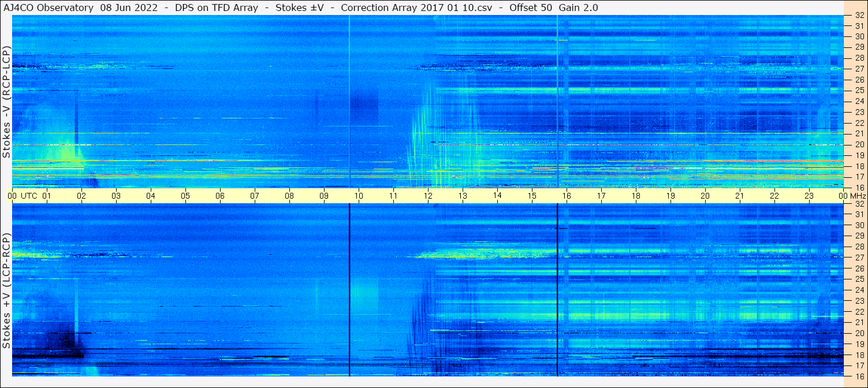Click the 'Stokes +V (LCP-RCP)' vertical axis label
This screenshot has width=868, height=388.
tap(6, 291)
